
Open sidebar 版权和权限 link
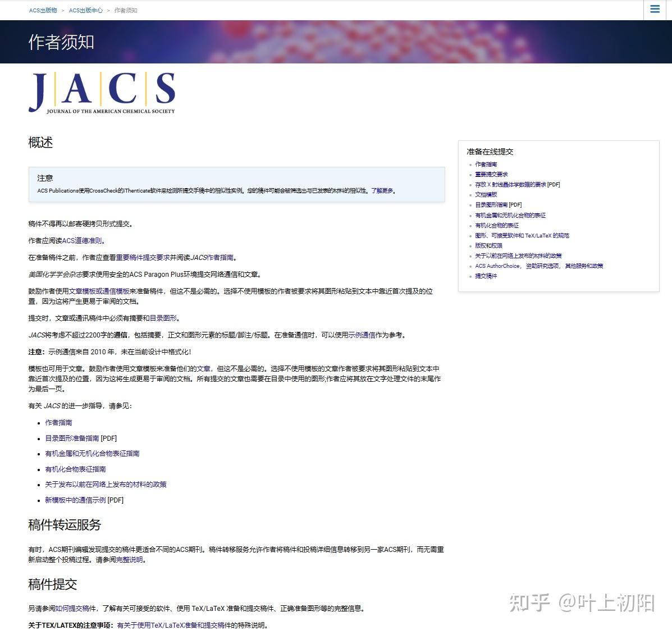[488, 245]
